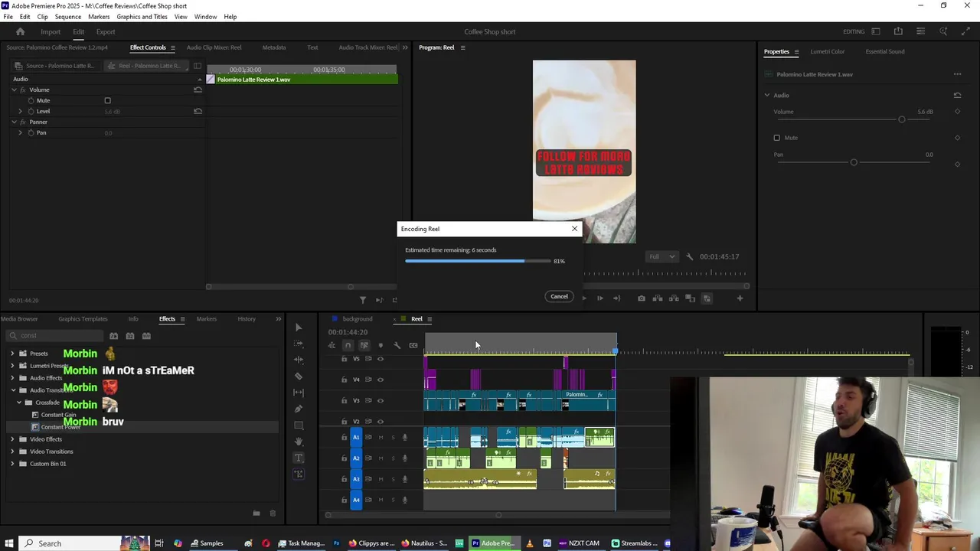
Task: Open the File menu
Action: (8, 16)
